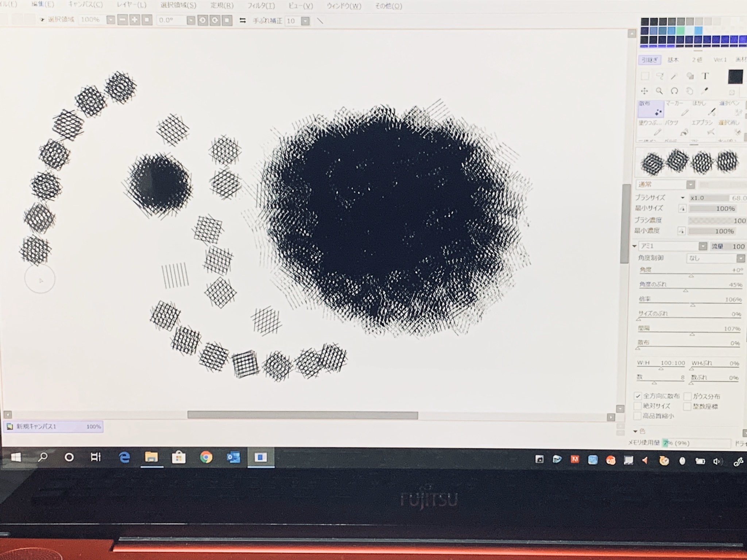747x560 pixels.
Task: Open the フィルタ(T) menu
Action: coord(261,6)
